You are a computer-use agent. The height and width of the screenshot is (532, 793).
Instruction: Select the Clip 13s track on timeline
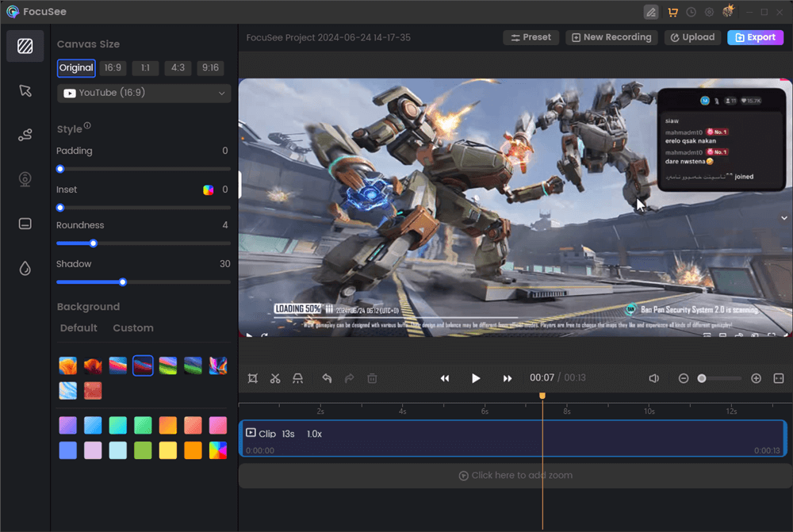pyautogui.click(x=513, y=438)
